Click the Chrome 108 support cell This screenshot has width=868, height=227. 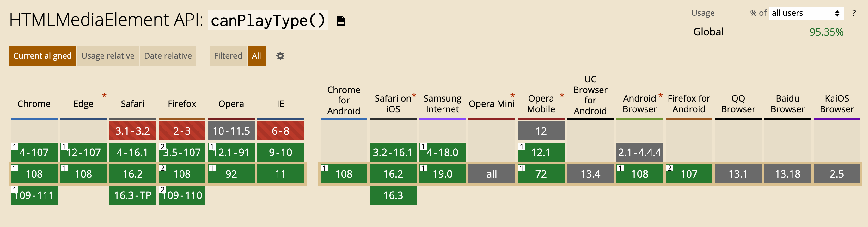(x=34, y=174)
